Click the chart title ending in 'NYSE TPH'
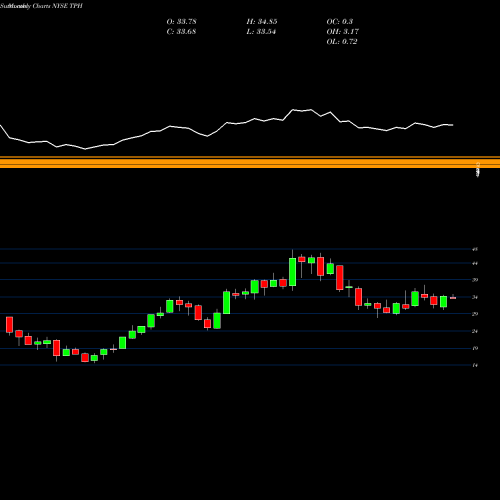The height and width of the screenshot is (500, 500). tap(41, 6)
